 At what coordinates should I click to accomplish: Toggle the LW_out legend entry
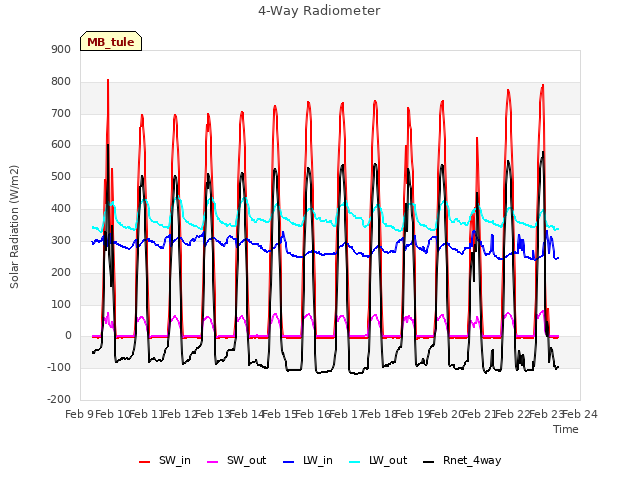(378, 460)
